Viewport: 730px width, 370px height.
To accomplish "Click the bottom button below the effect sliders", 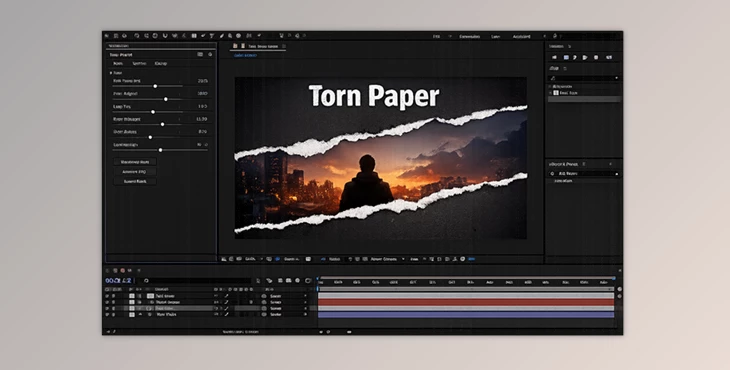I will click(135, 182).
